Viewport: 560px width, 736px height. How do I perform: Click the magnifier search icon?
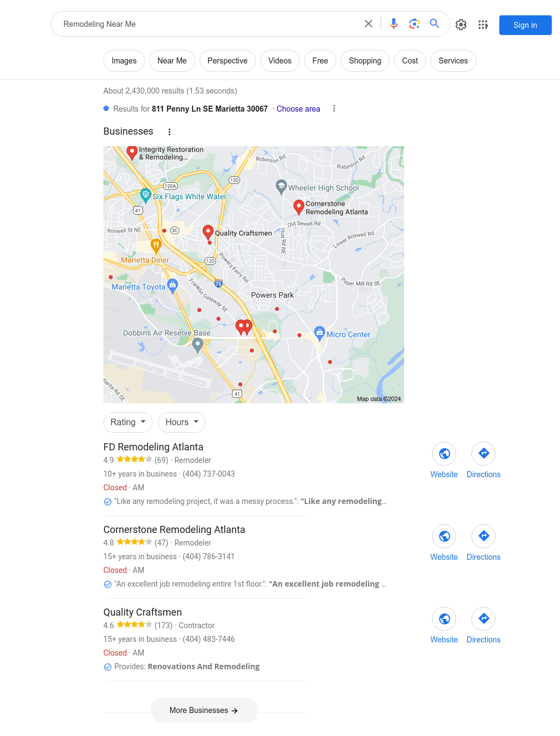[435, 24]
